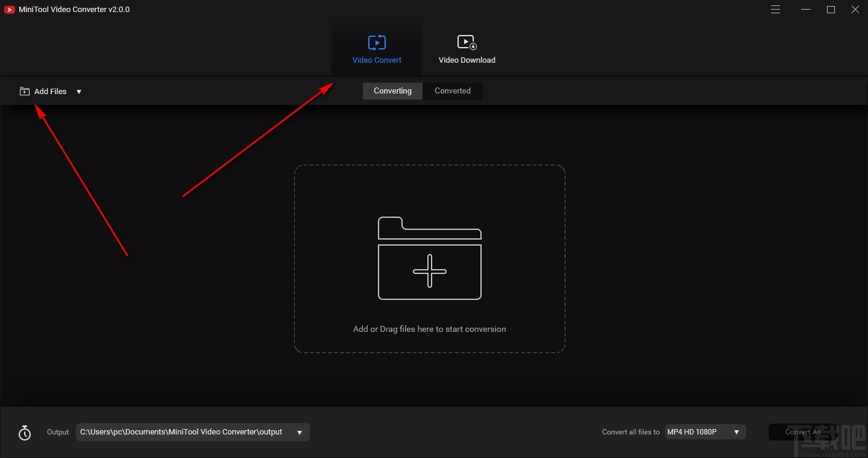Close the MiniTool Video Converter window

point(855,10)
